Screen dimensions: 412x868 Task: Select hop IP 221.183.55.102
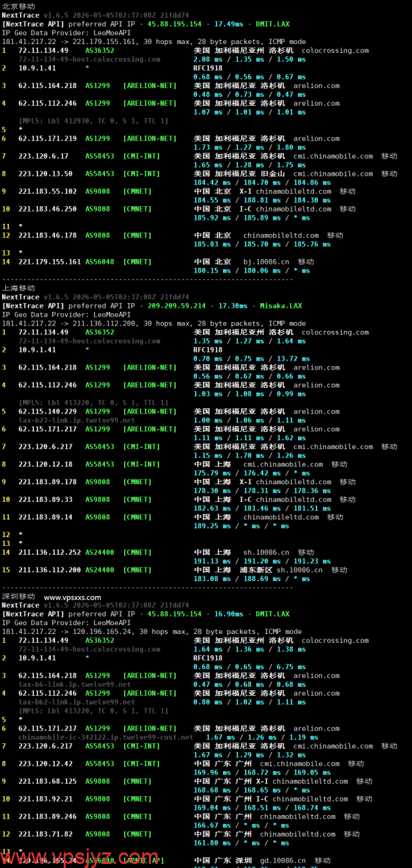click(x=47, y=191)
